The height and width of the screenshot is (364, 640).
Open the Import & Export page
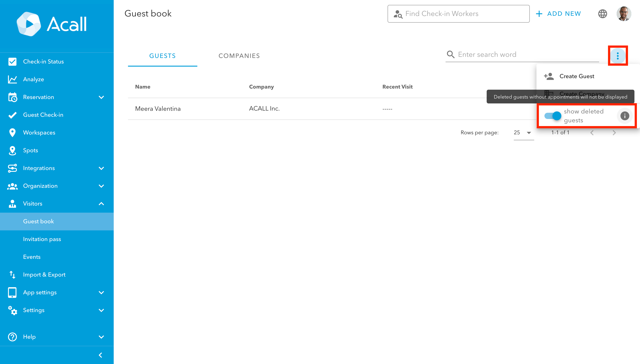(57, 275)
